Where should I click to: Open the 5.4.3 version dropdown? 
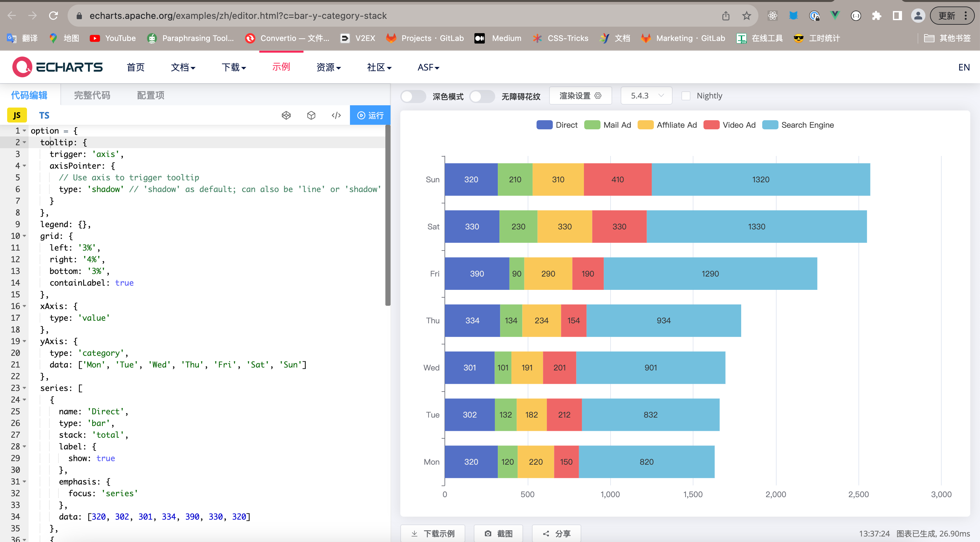pos(646,96)
